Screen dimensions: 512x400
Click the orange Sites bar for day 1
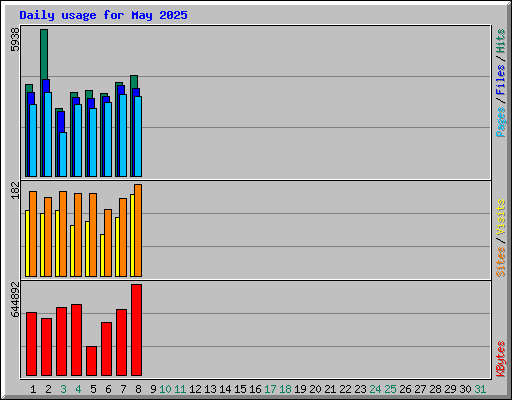[33, 234]
